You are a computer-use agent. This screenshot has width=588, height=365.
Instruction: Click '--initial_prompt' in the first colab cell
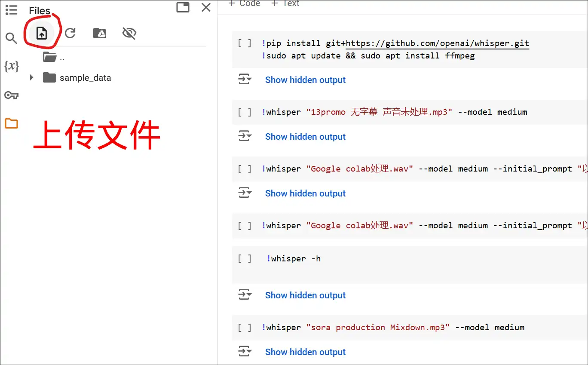tap(532, 169)
